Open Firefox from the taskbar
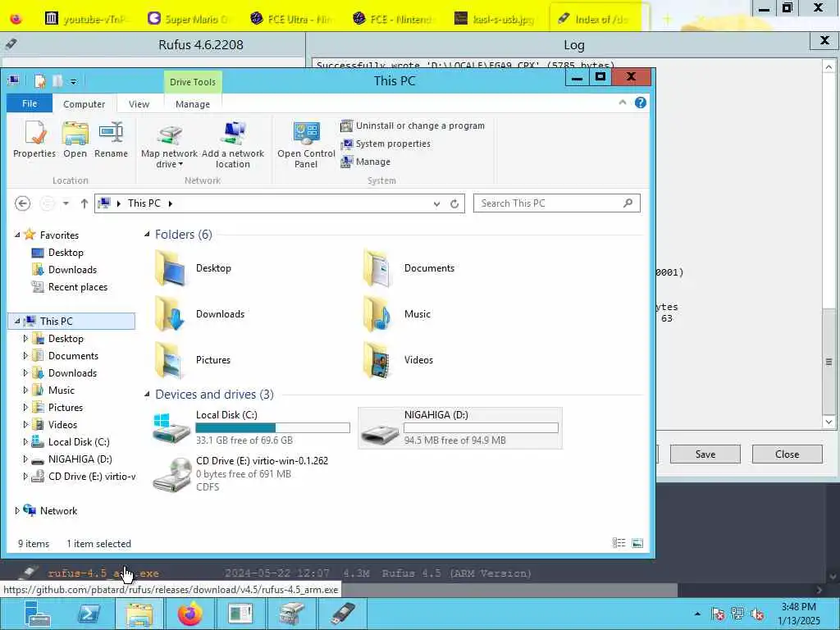 190,614
